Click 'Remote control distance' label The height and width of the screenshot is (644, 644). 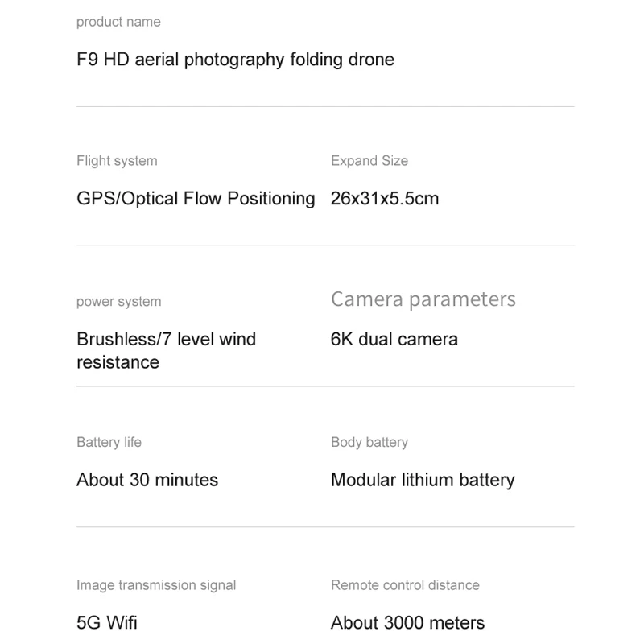pyautogui.click(x=405, y=585)
